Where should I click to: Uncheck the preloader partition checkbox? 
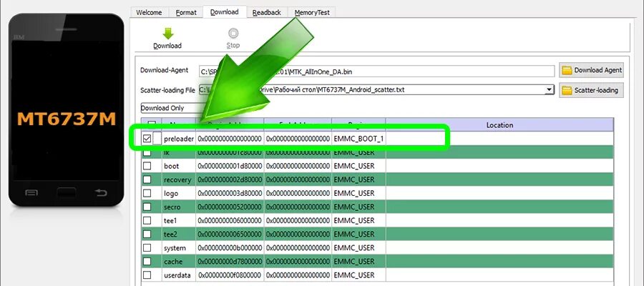tap(147, 139)
